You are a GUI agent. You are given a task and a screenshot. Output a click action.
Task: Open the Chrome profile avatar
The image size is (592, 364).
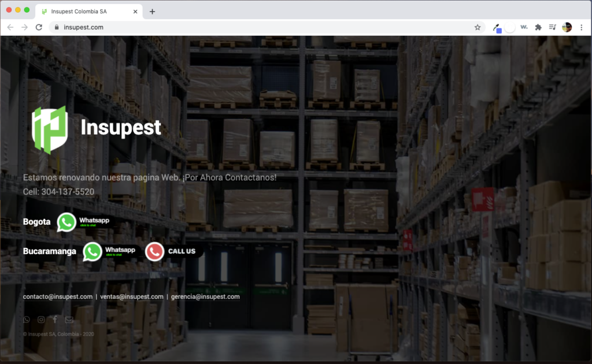pyautogui.click(x=567, y=27)
